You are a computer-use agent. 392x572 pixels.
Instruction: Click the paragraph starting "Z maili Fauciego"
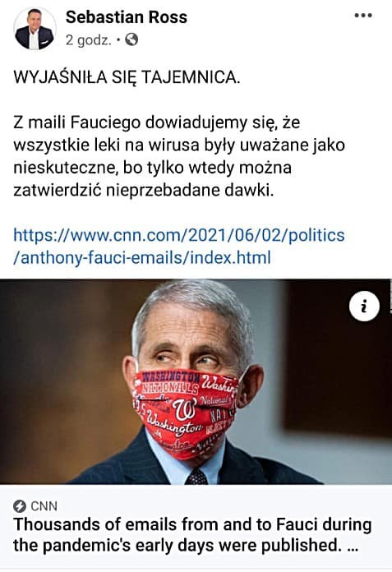[x=179, y=156]
